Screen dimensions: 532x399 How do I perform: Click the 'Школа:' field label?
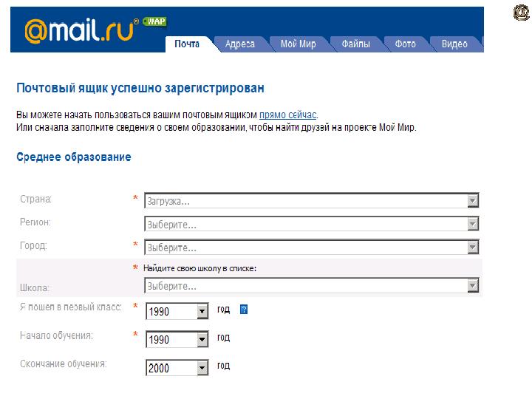click(34, 287)
